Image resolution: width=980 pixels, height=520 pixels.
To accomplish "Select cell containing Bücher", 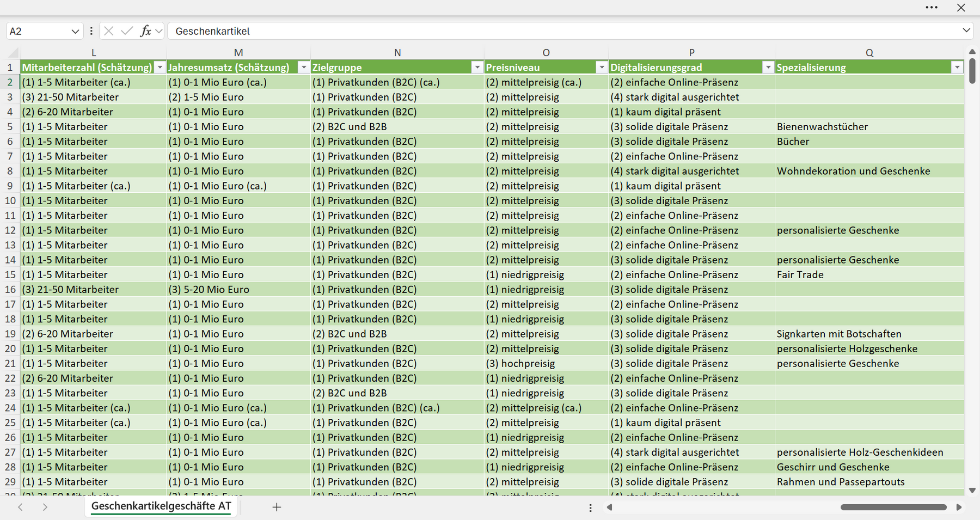I will pos(869,142).
